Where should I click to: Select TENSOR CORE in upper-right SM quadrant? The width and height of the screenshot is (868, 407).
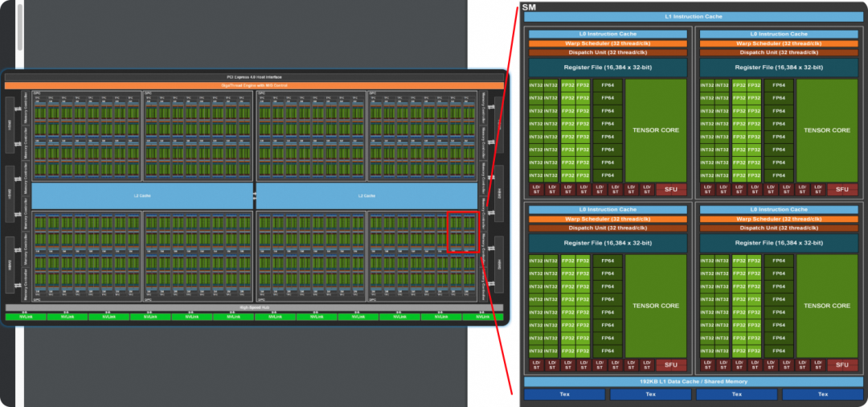827,130
